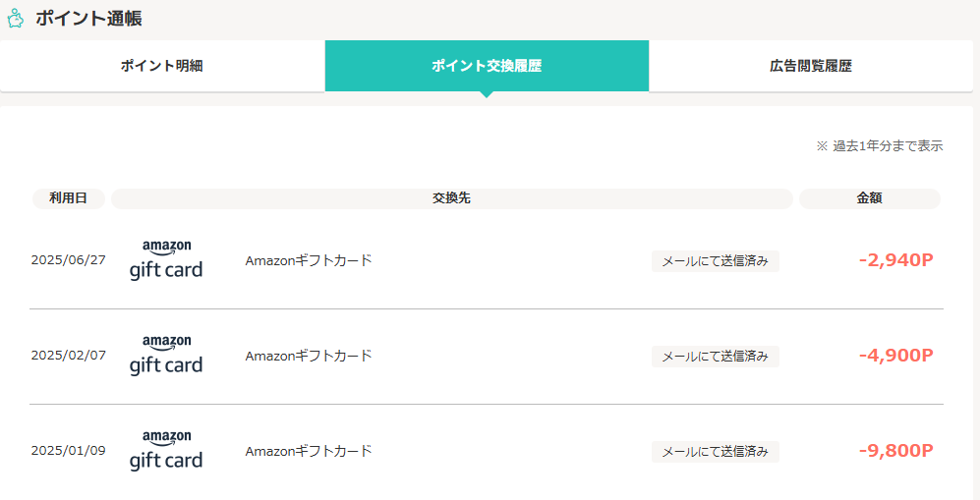Image resolution: width=980 pixels, height=500 pixels.
Task: Switch to the 広告閲覧履歴 tab
Action: click(811, 66)
